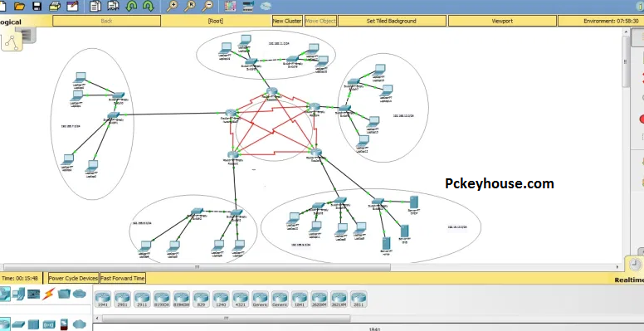Screen dimensions: 644x331
Task: Select the End Devices category icon
Action: click(19, 294)
